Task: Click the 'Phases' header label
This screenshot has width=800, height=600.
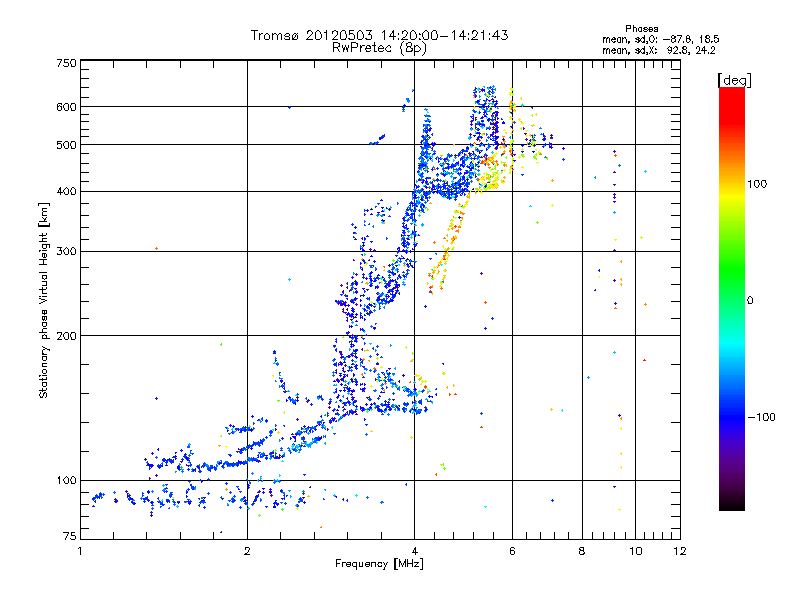Action: [641, 29]
